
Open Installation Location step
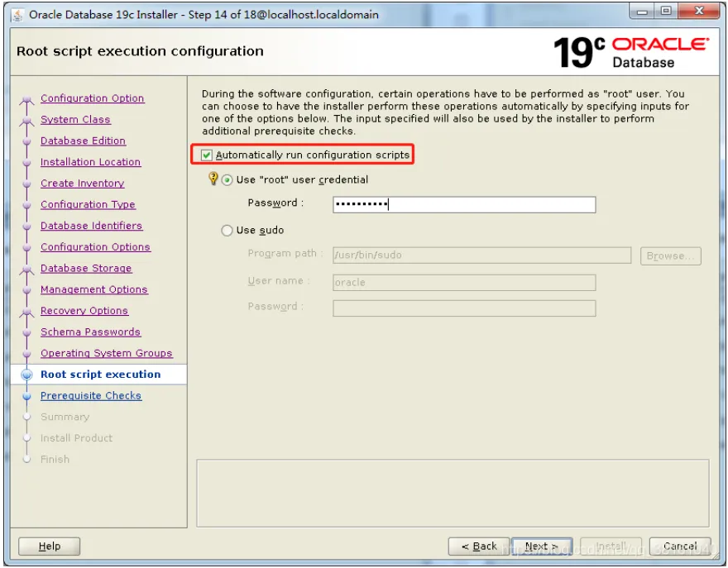click(x=90, y=162)
